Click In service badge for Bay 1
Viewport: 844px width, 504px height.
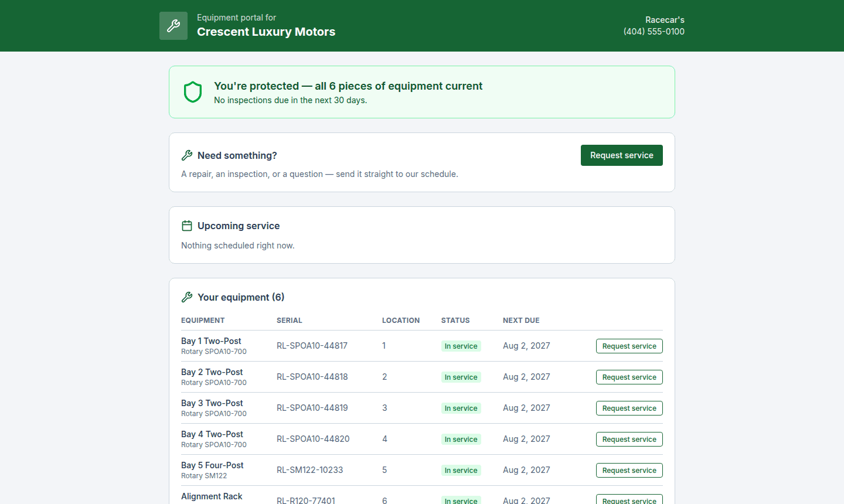[461, 346]
